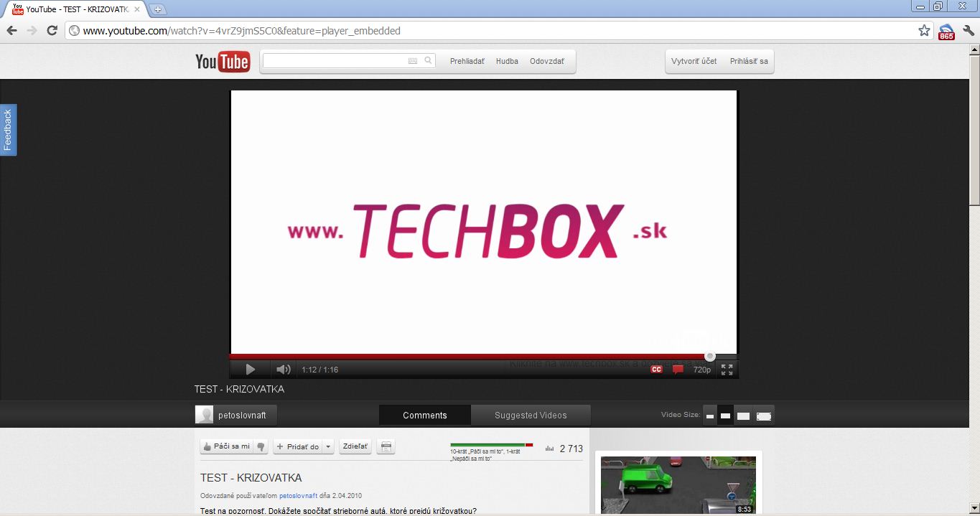This screenshot has width=980, height=516.
Task: Click Prihlásiť sa link
Action: (x=749, y=61)
